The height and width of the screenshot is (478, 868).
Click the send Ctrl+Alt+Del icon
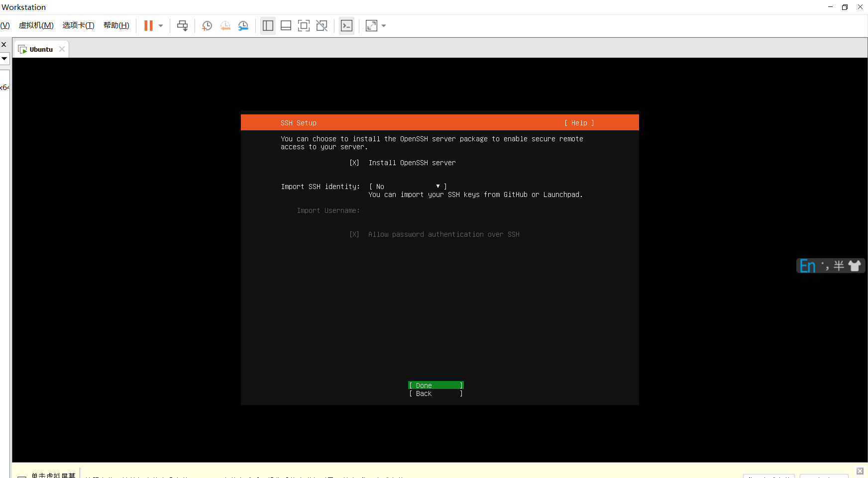coord(183,25)
